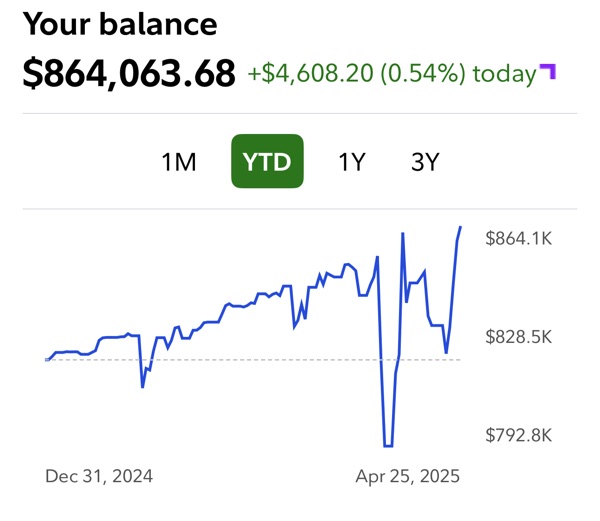
Task: Click the $828.5K axis label
Action: [518, 336]
